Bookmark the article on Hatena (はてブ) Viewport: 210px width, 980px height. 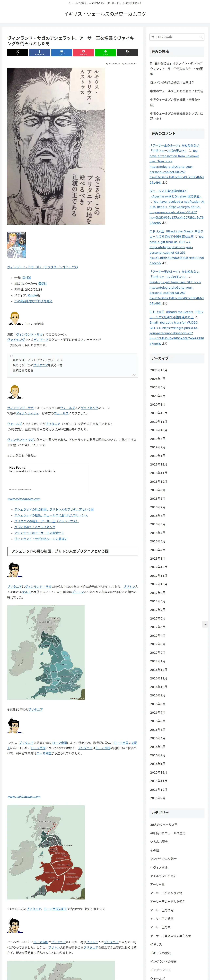(61, 53)
